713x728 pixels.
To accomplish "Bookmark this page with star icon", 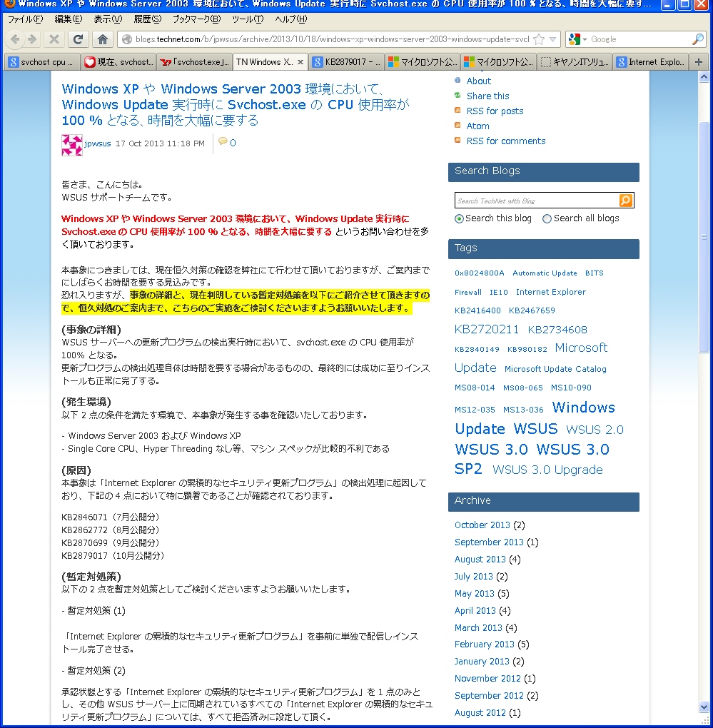I will 540,39.
